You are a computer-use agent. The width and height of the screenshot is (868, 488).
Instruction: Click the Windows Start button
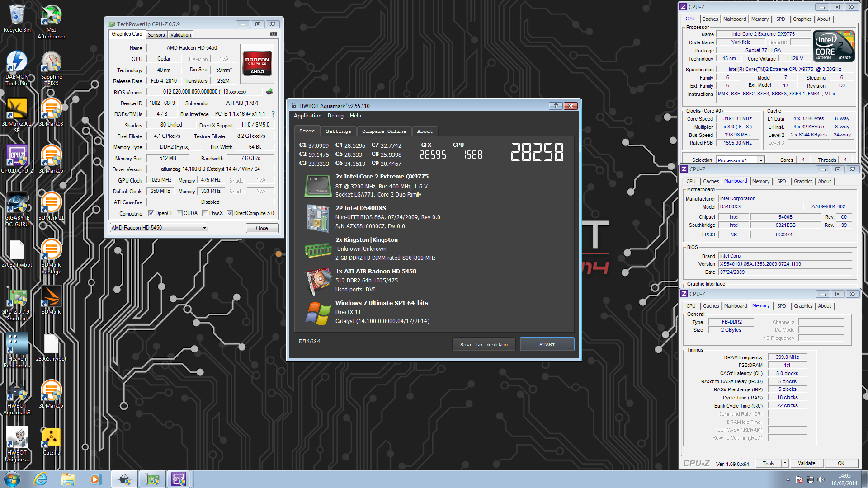[12, 479]
